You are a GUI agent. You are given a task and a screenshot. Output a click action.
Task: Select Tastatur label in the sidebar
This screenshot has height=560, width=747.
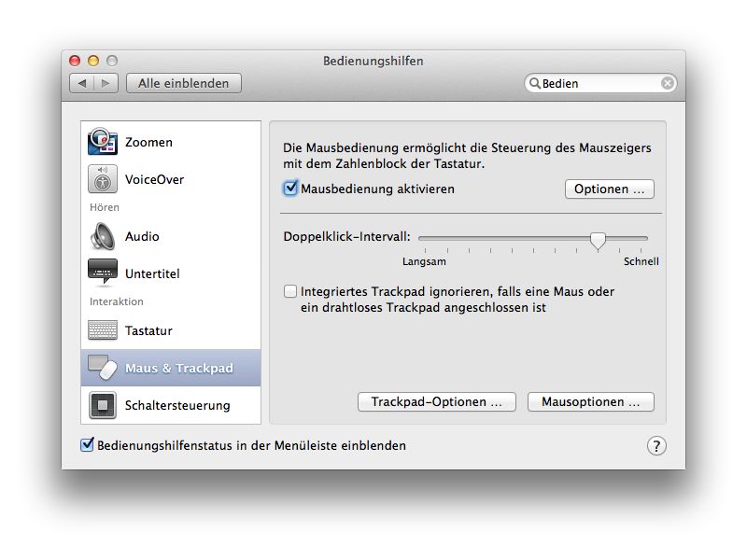(x=148, y=330)
